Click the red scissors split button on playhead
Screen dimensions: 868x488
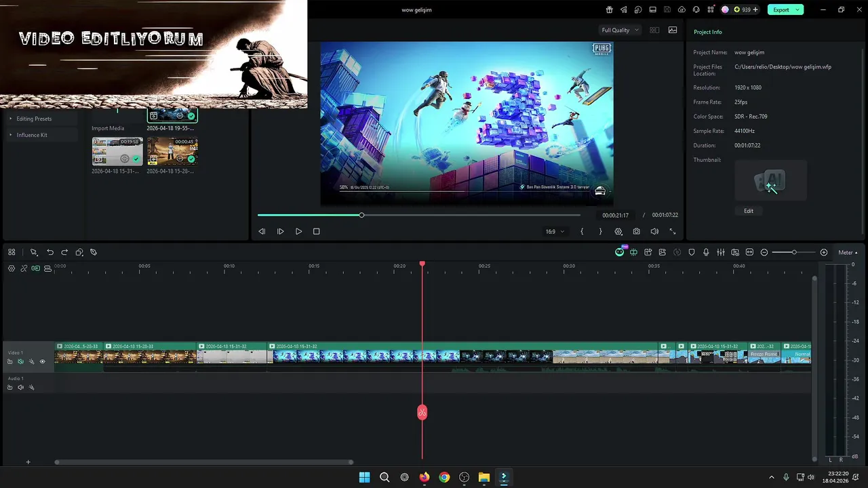tap(422, 412)
